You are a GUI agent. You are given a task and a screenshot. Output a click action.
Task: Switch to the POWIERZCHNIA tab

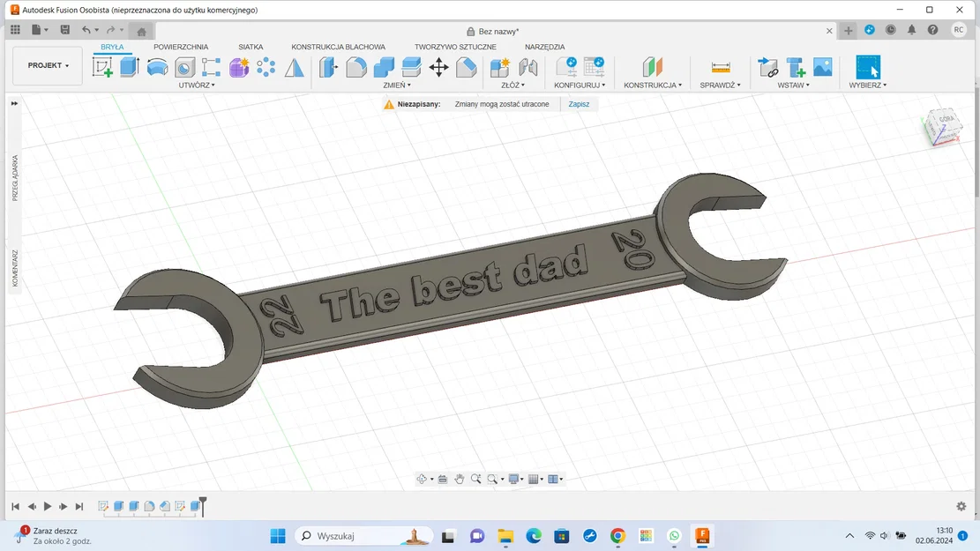pyautogui.click(x=181, y=47)
